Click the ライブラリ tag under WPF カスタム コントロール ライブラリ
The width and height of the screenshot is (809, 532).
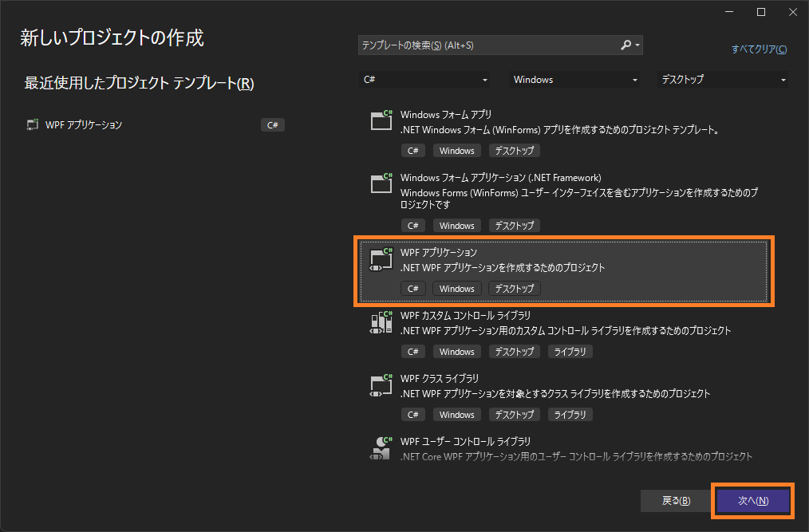click(x=570, y=352)
